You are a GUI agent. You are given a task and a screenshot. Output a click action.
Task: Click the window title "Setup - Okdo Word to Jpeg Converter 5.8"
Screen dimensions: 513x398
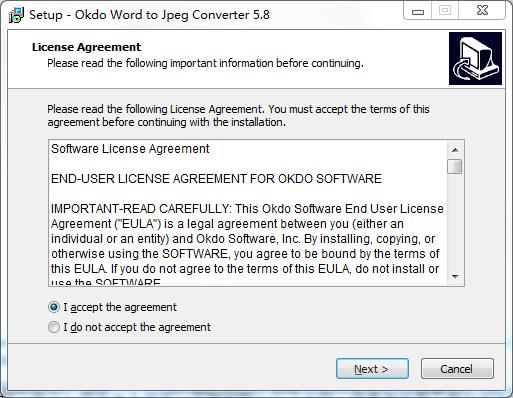coord(149,15)
